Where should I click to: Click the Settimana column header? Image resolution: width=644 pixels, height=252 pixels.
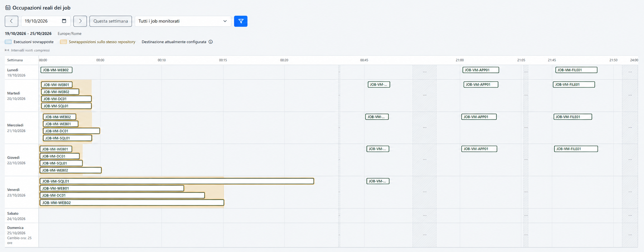[15, 60]
